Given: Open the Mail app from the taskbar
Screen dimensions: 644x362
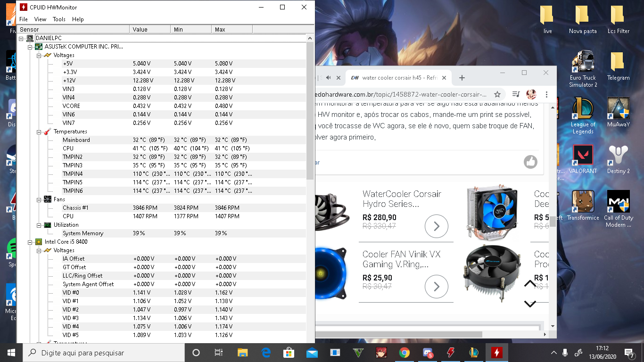Looking at the screenshot, I should [x=312, y=353].
